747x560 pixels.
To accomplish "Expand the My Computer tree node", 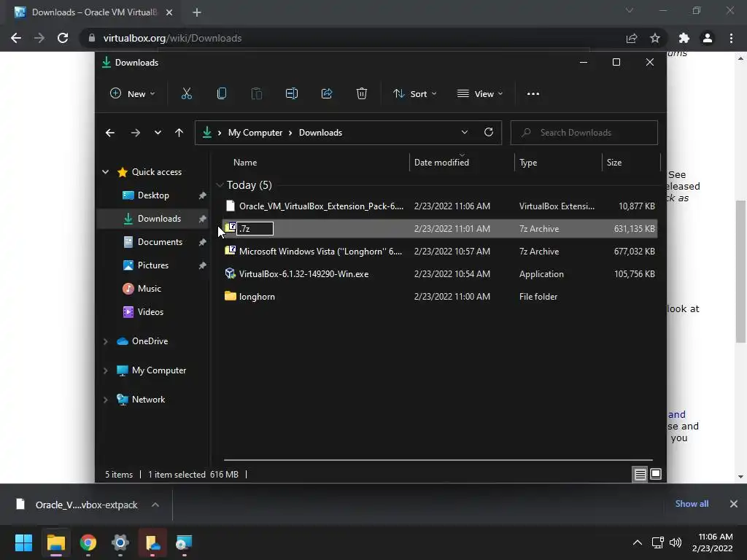I will click(x=105, y=370).
